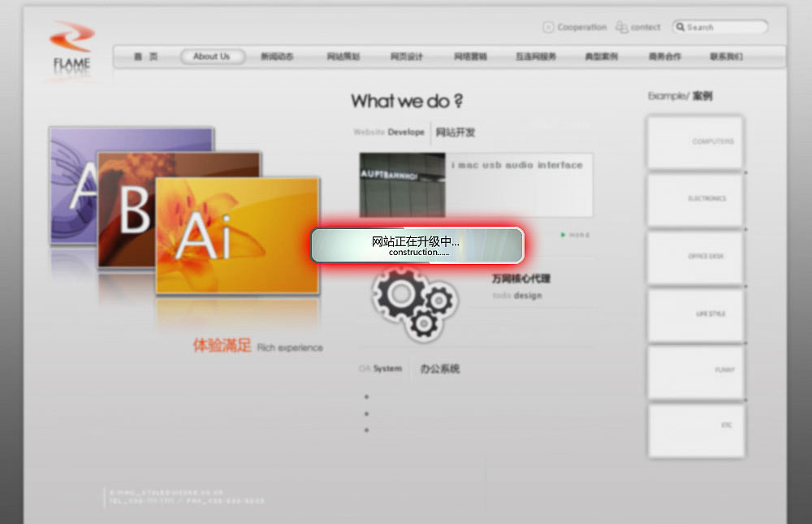The height and width of the screenshot is (524, 812).
Task: Focus the Search input field
Action: click(x=719, y=27)
